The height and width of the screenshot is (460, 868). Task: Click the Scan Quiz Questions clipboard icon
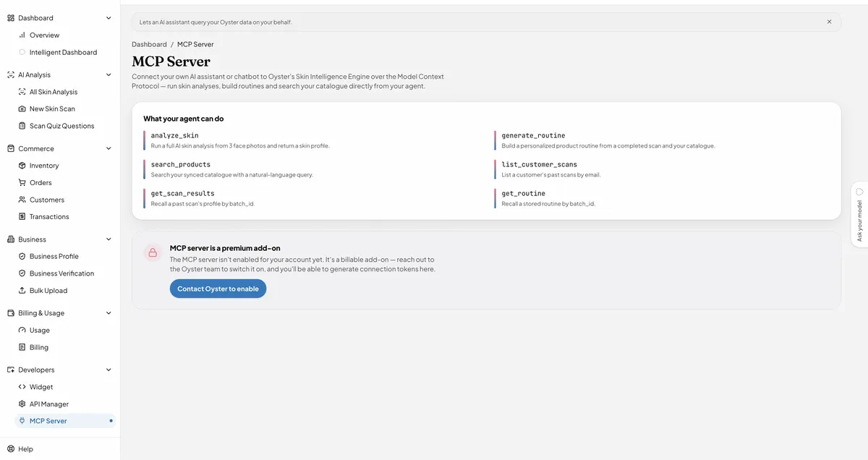22,126
